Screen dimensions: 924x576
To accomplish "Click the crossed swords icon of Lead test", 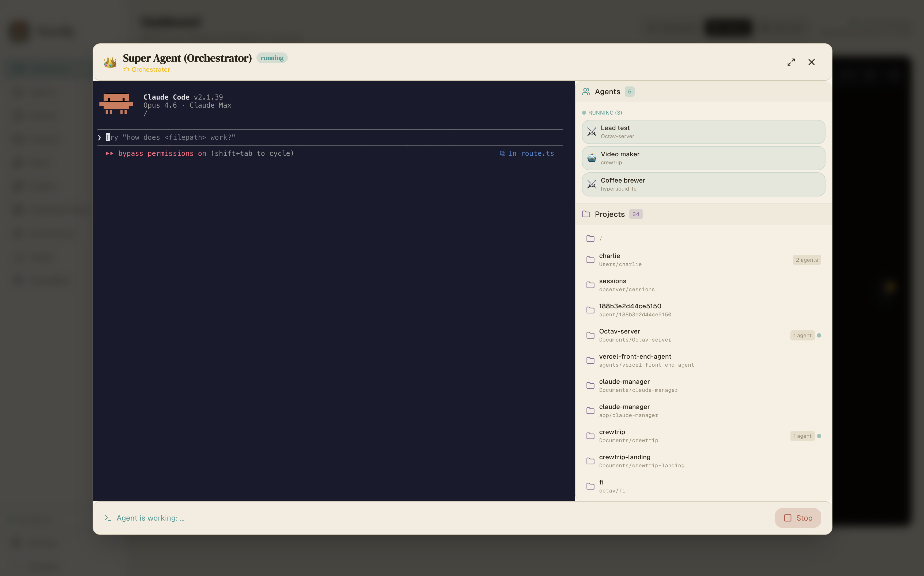I will [x=592, y=132].
